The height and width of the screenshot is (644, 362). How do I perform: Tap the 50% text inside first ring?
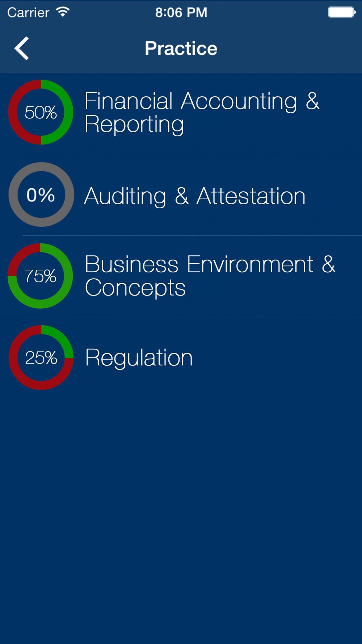click(41, 112)
